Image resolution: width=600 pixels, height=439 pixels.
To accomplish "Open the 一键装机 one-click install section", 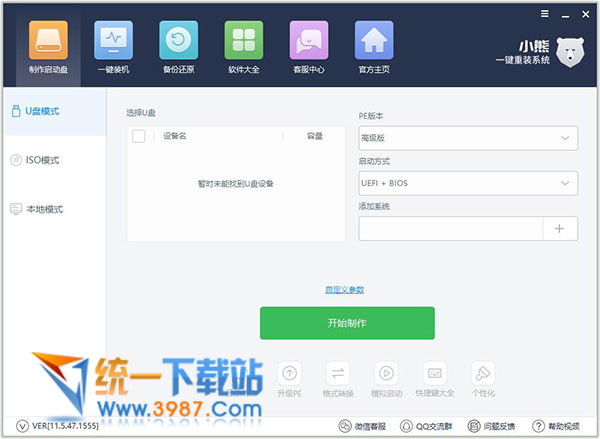I will click(113, 47).
